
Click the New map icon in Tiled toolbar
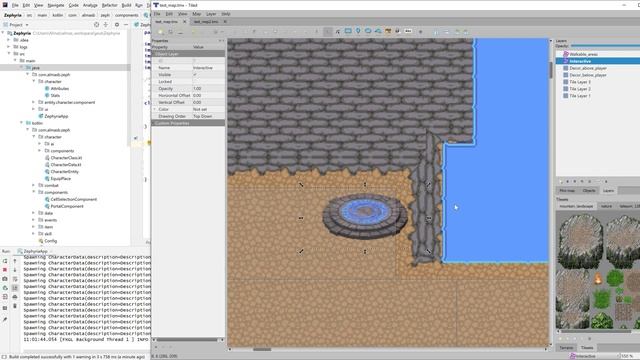coord(161,32)
